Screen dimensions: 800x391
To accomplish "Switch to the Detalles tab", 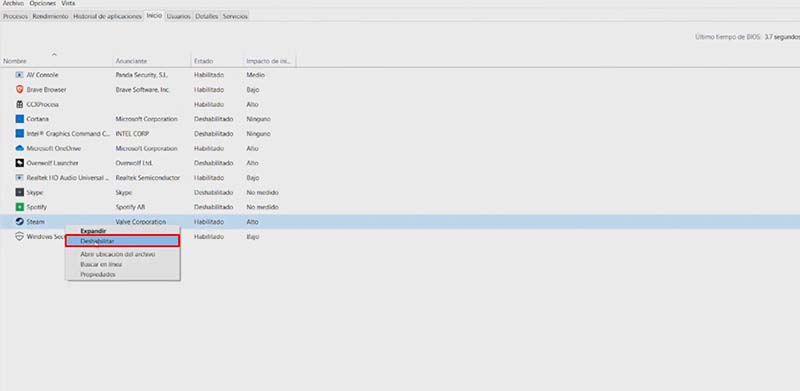I will pos(207,16).
